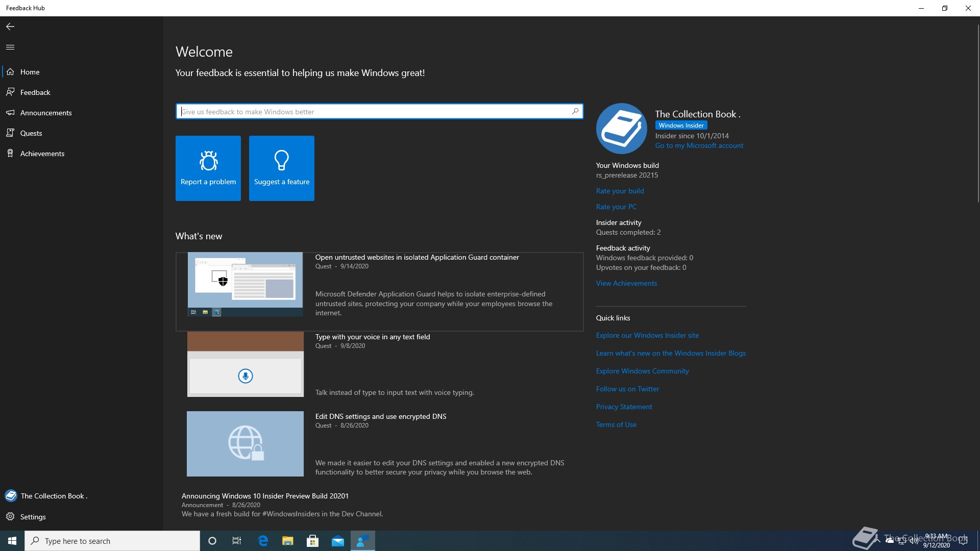Viewport: 980px width, 551px height.
Task: Open 'Edit DNS settings and use encrypted DNS'
Action: pos(381,416)
